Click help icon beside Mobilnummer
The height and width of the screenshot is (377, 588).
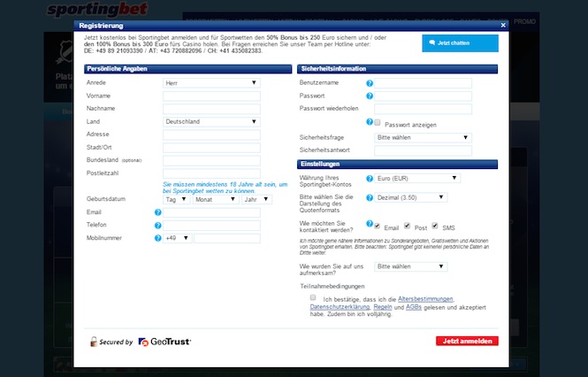157,238
